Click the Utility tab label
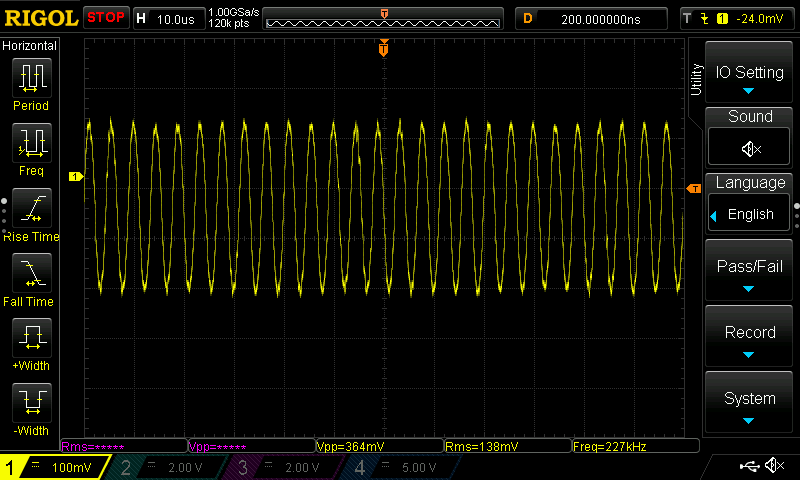Screen dimensions: 800x480 point(696,80)
